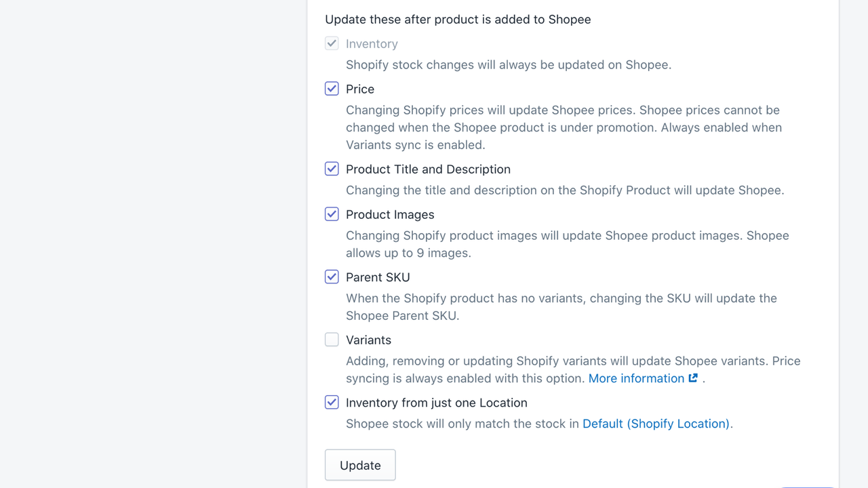Enable the Variants sync checkbox
This screenshot has width=868, height=488.
[332, 339]
